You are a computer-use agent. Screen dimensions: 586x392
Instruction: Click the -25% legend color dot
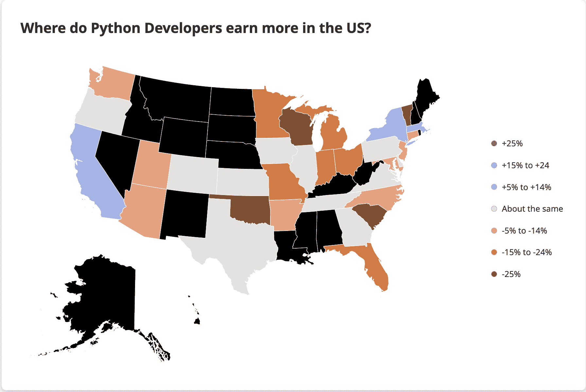[494, 274]
